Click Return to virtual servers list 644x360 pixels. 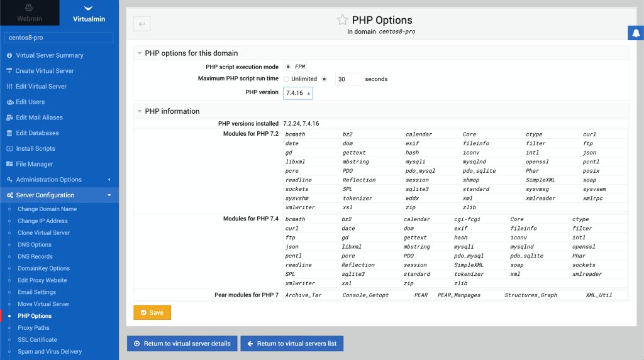tap(292, 344)
